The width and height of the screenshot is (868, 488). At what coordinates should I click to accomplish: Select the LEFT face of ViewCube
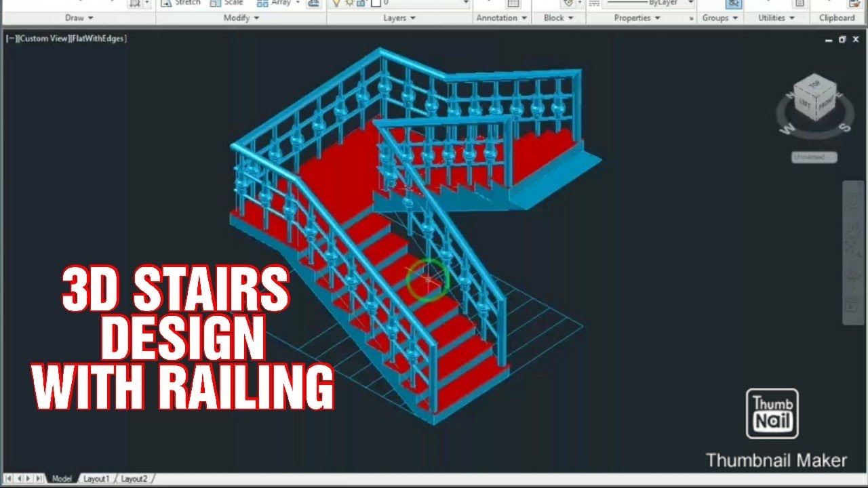[x=804, y=103]
